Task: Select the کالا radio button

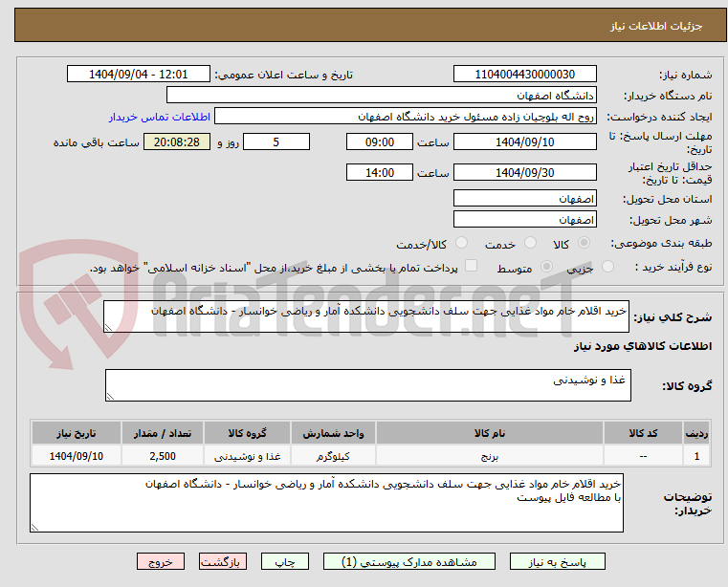Action: click(x=585, y=243)
